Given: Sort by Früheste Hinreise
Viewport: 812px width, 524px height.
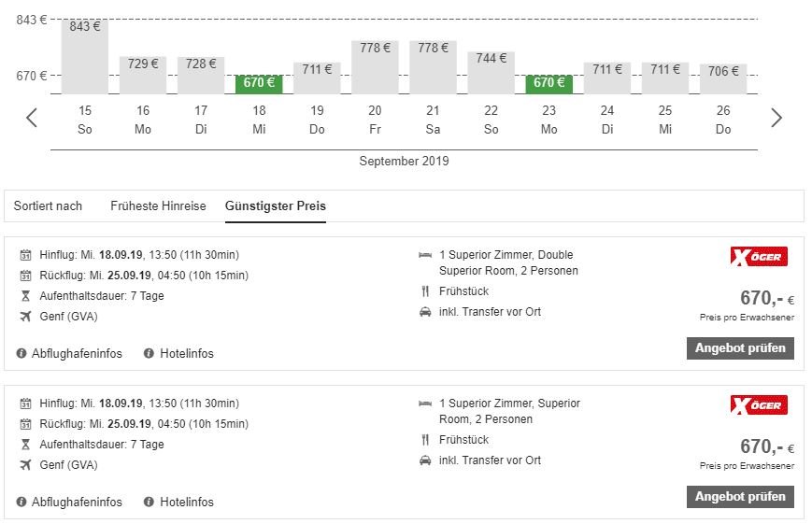Looking at the screenshot, I should (x=158, y=205).
